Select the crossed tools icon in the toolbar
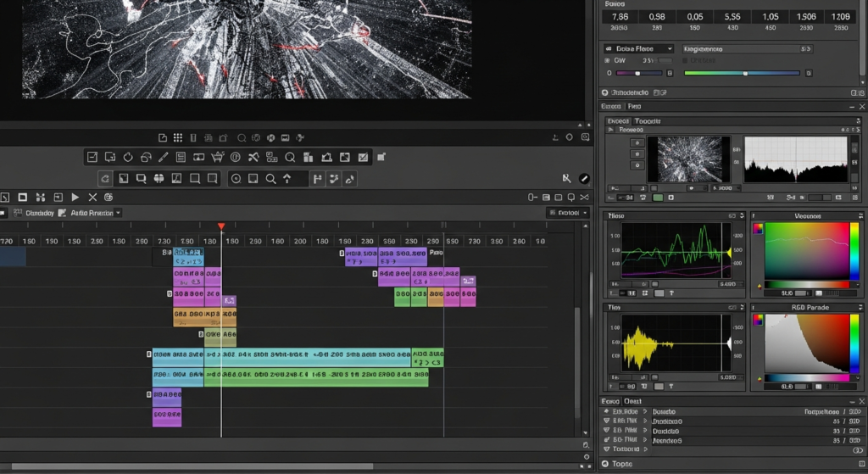The image size is (868, 474). pyautogui.click(x=253, y=157)
